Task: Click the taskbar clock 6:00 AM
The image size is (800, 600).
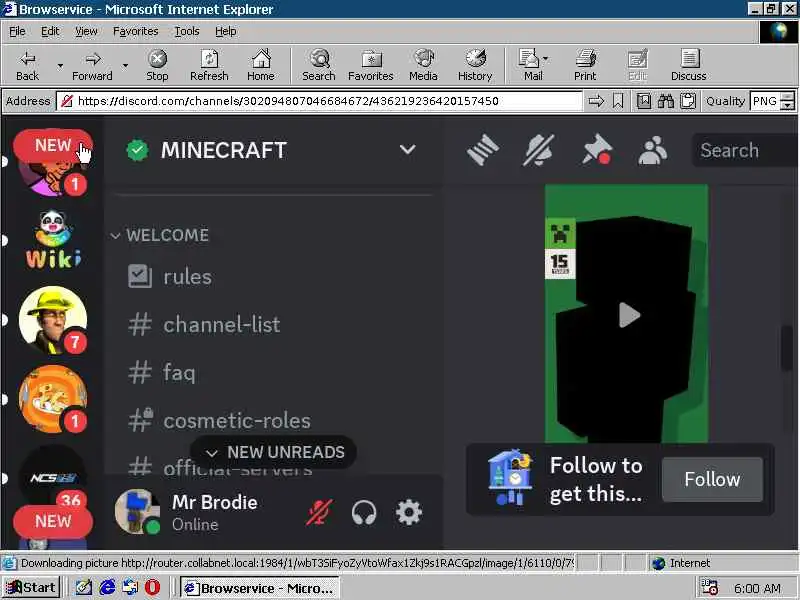Action: (757, 588)
